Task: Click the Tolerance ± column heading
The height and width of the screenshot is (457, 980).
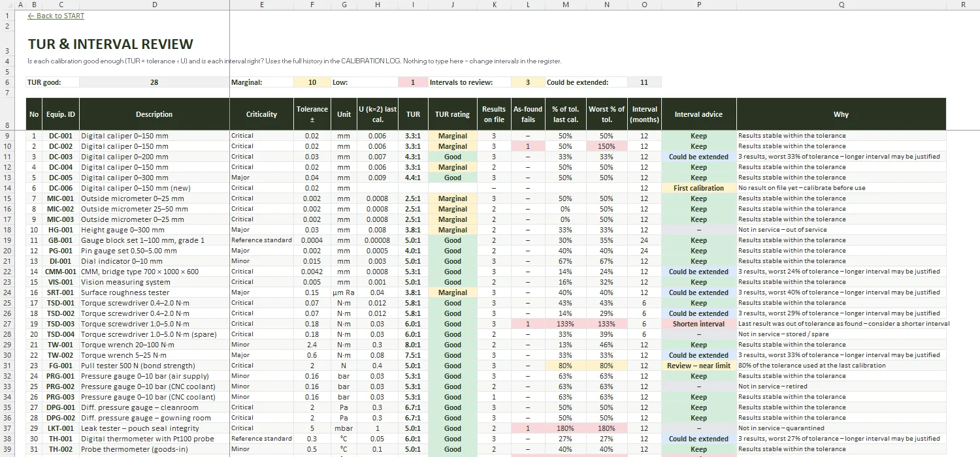Action: click(312, 114)
